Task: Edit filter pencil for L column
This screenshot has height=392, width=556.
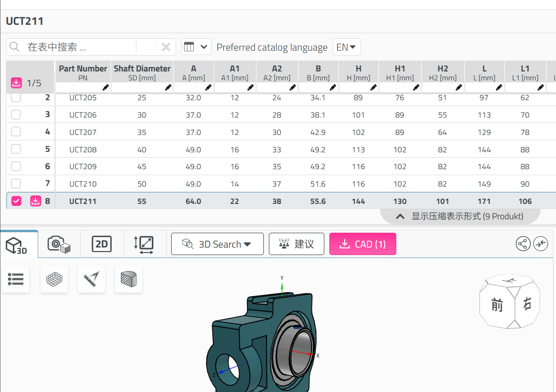Action: tap(499, 87)
